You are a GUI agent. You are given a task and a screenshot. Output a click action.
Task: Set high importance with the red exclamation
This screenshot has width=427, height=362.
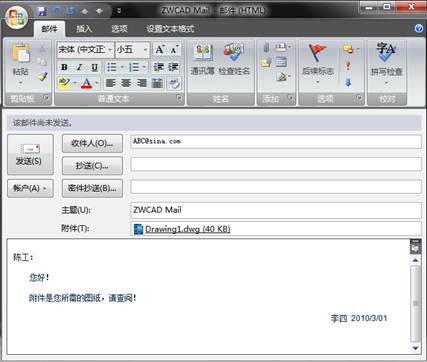click(x=348, y=65)
